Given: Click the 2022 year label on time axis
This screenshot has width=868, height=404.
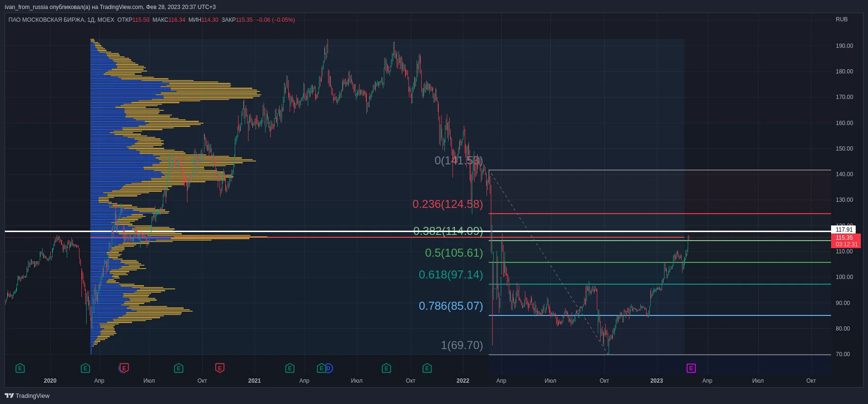Looking at the screenshot, I should point(463,381).
